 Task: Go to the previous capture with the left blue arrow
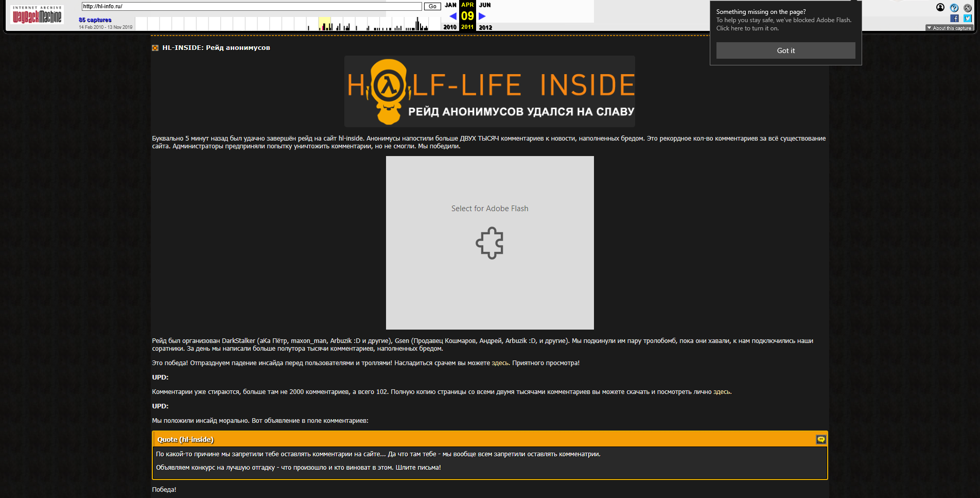tap(453, 16)
